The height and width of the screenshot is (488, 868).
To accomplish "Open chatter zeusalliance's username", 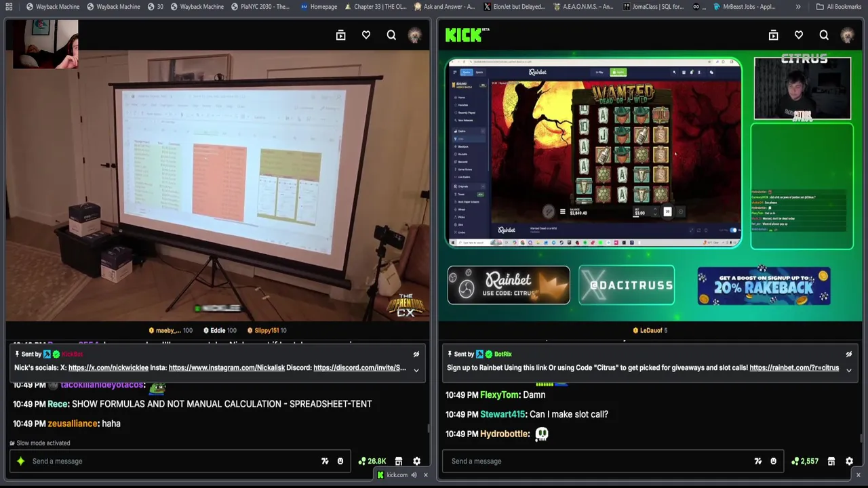I will click(x=73, y=424).
